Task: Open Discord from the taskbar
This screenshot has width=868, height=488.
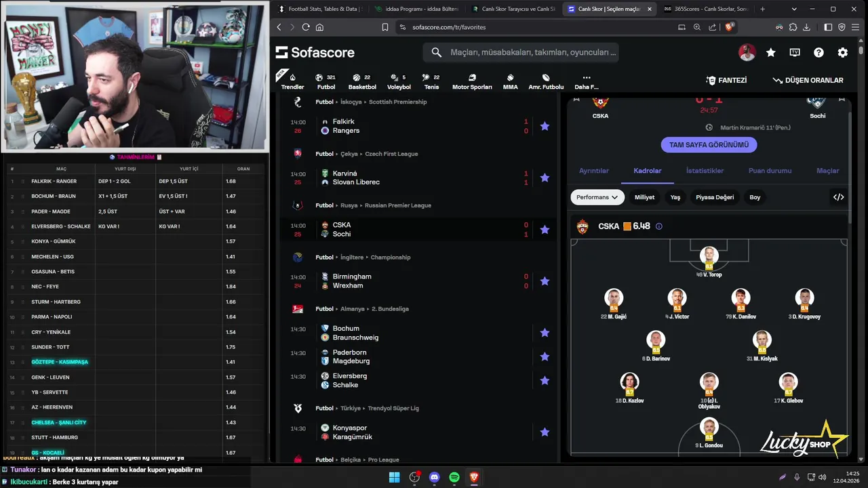Action: click(x=435, y=477)
